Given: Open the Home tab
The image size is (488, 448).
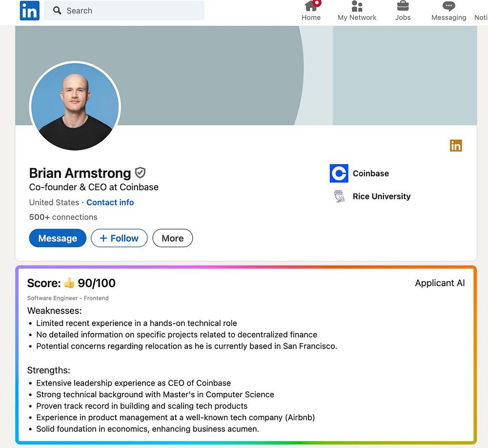Looking at the screenshot, I should pos(311,11).
